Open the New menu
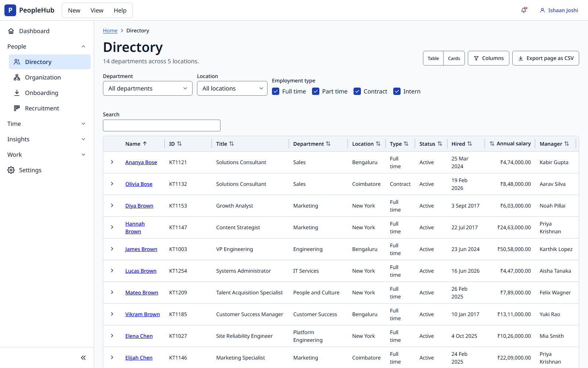Viewport: 588px width, 368px height. 74,10
